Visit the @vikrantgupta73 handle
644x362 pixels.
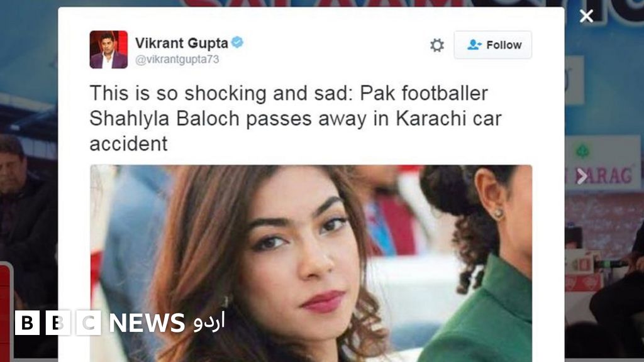coord(177,60)
